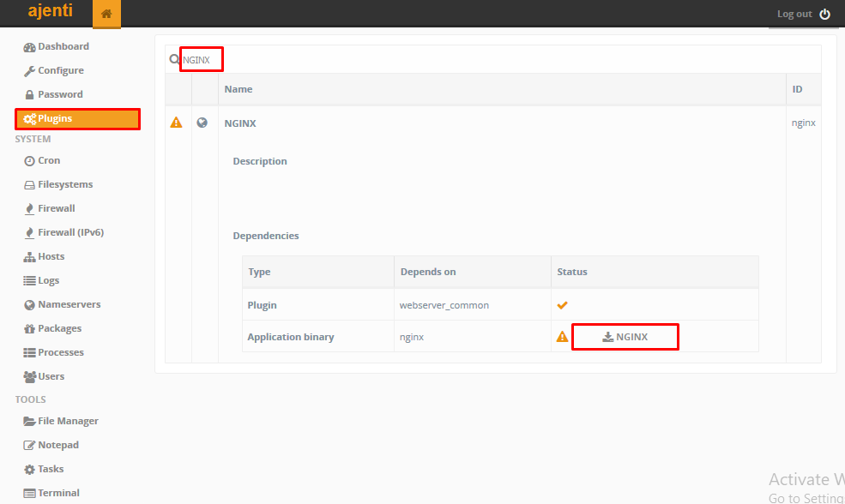View the Logs page
Image resolution: width=845 pixels, height=504 pixels.
click(48, 280)
